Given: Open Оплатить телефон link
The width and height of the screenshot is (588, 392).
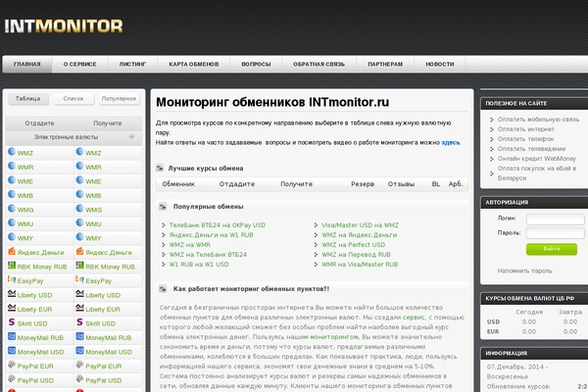Looking at the screenshot, I should coord(525,139).
